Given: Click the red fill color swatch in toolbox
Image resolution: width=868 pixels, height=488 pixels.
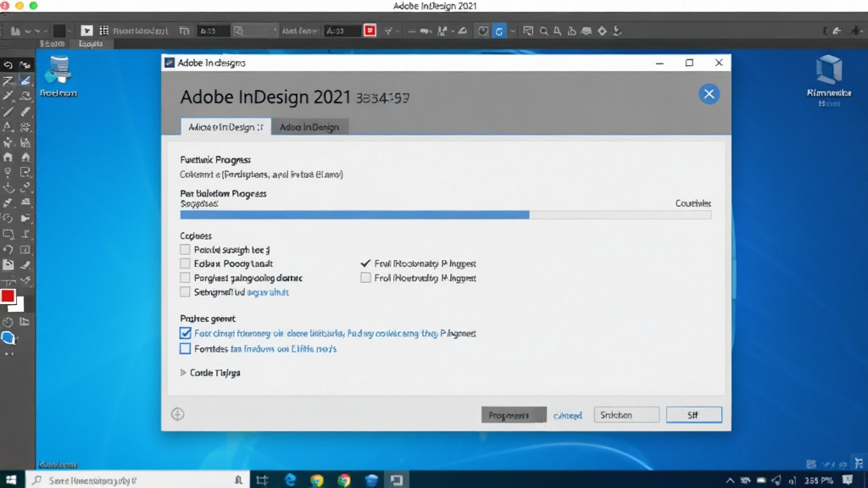Looking at the screenshot, I should (8, 296).
